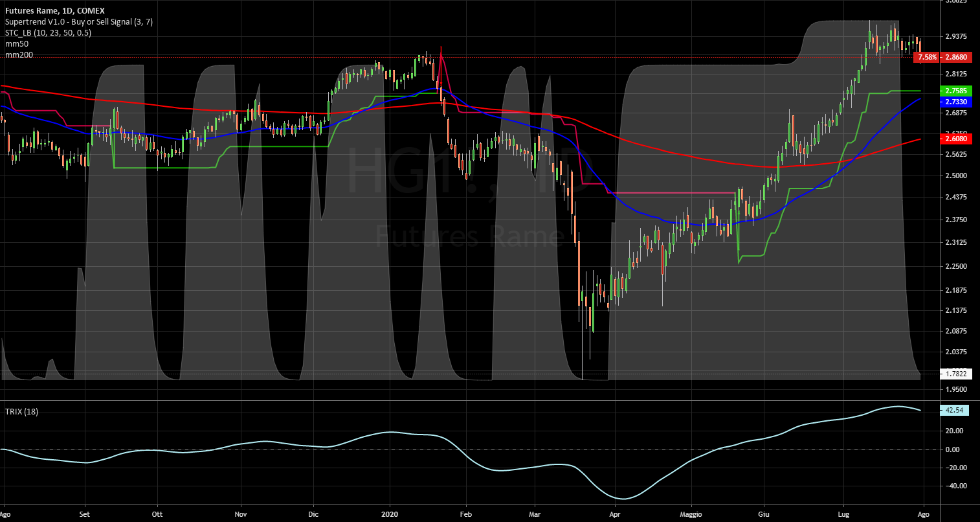Click the 2.2500 price axis tick
Viewport: 980px width, 522px height.
tap(956, 266)
